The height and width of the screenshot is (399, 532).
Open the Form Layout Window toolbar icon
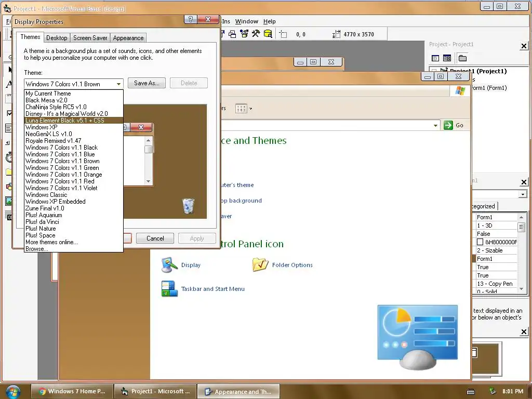point(232,34)
